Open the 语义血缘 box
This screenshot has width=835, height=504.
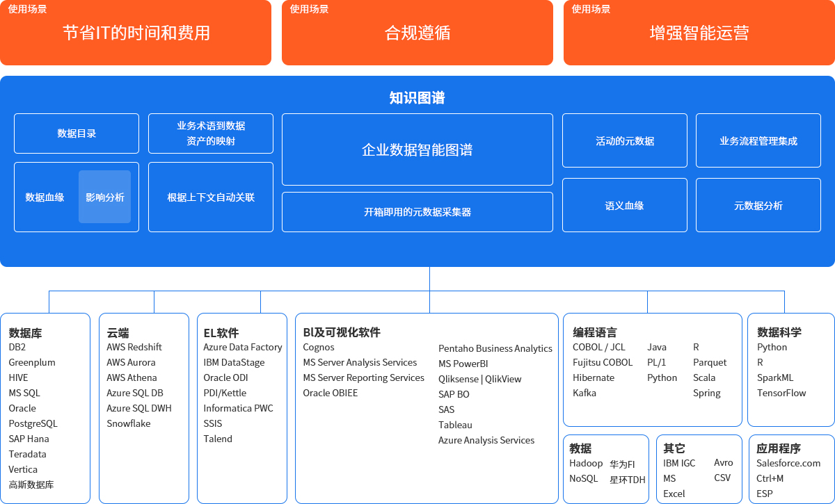pyautogui.click(x=625, y=205)
